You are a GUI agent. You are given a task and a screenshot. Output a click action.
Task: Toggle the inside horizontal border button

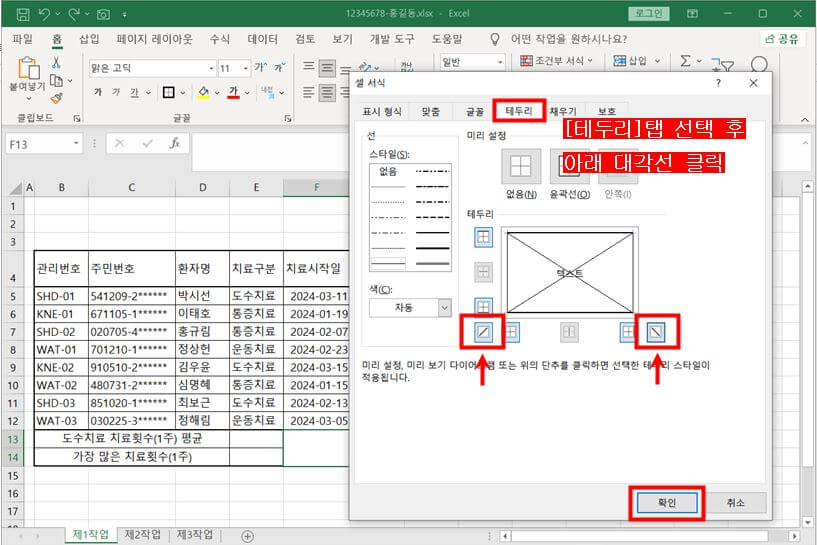click(484, 271)
